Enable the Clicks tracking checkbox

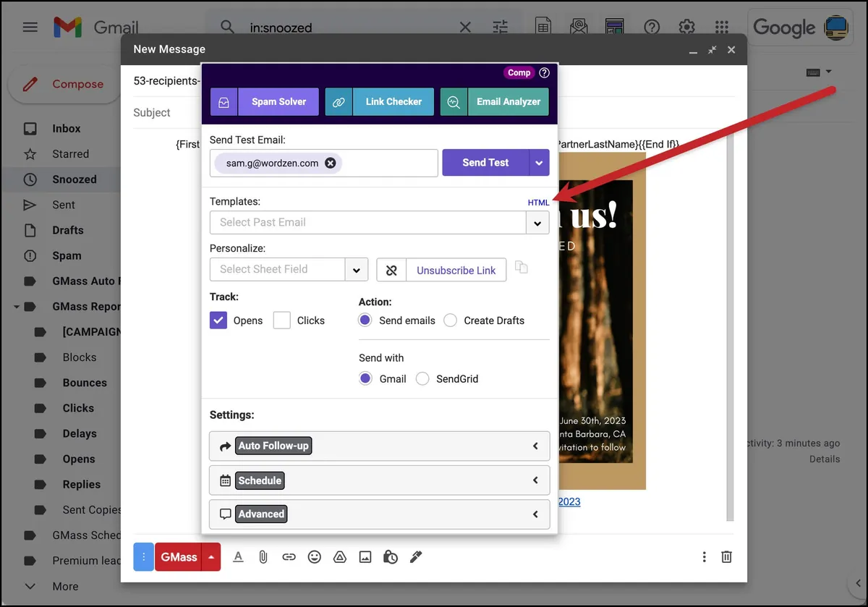coord(282,320)
